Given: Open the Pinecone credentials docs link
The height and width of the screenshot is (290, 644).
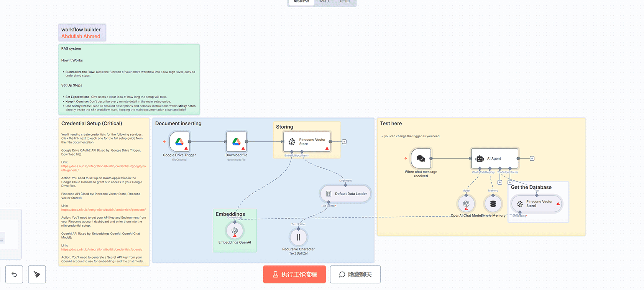Looking at the screenshot, I should pyautogui.click(x=103, y=210).
